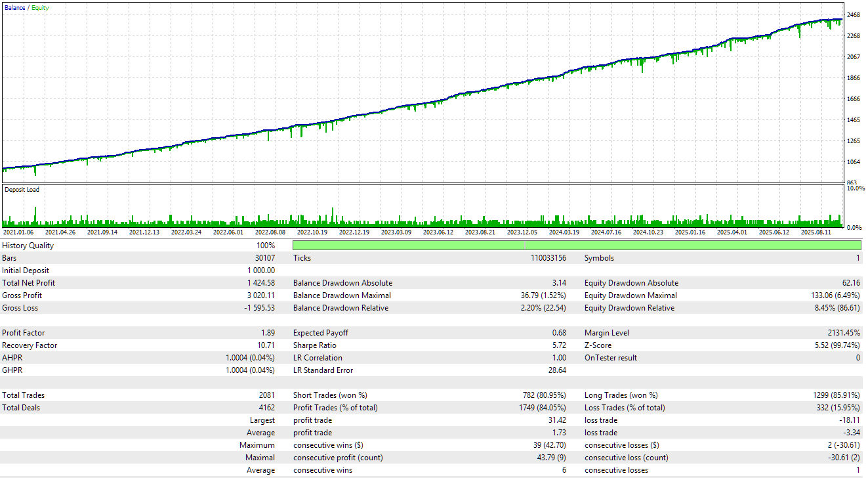Click the Loss Trades value 332 (15.95%)

(x=837, y=408)
